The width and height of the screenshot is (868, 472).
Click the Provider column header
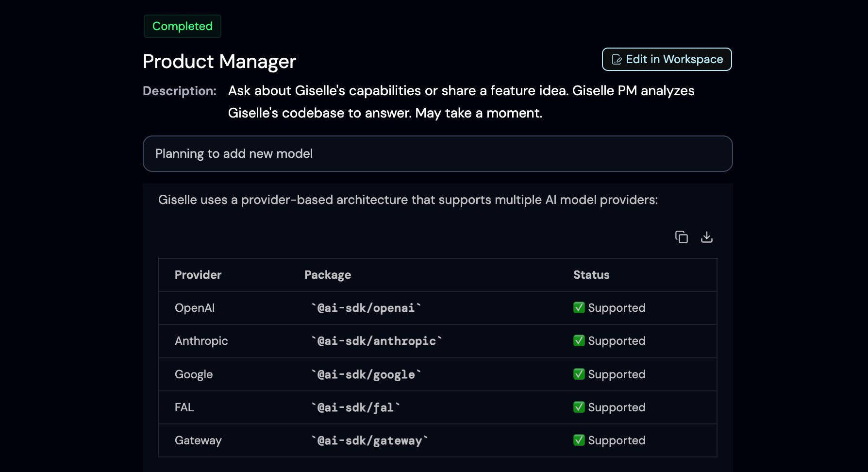(x=198, y=275)
